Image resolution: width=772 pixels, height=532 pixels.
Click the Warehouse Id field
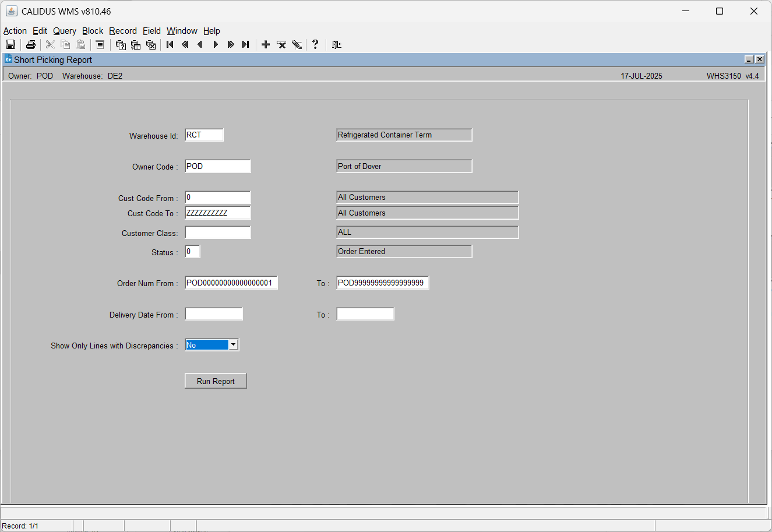pos(204,135)
